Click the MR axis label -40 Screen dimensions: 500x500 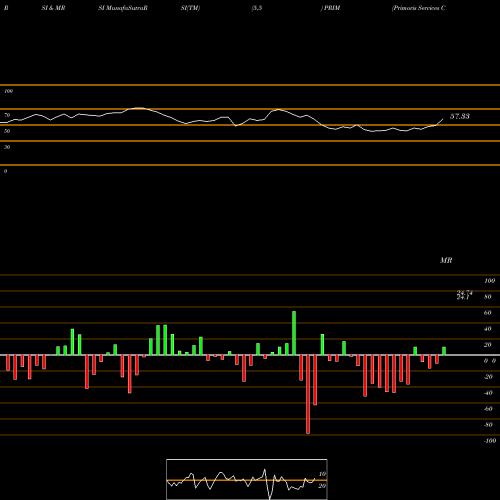pos(488,393)
